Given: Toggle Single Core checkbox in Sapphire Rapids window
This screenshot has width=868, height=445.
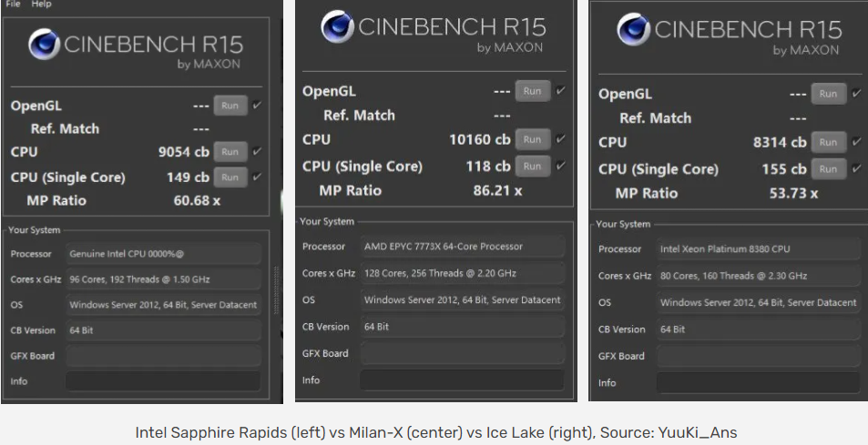Looking at the screenshot, I should pos(257,177).
